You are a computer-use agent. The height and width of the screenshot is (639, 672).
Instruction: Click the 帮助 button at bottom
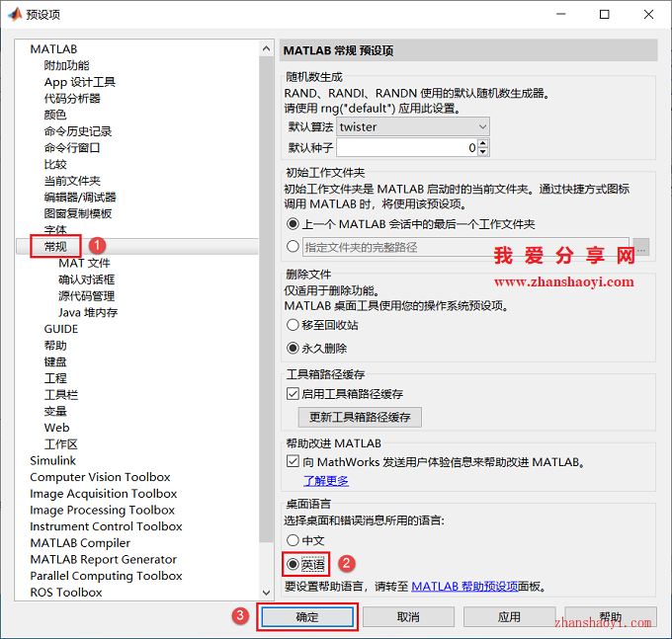click(x=611, y=617)
